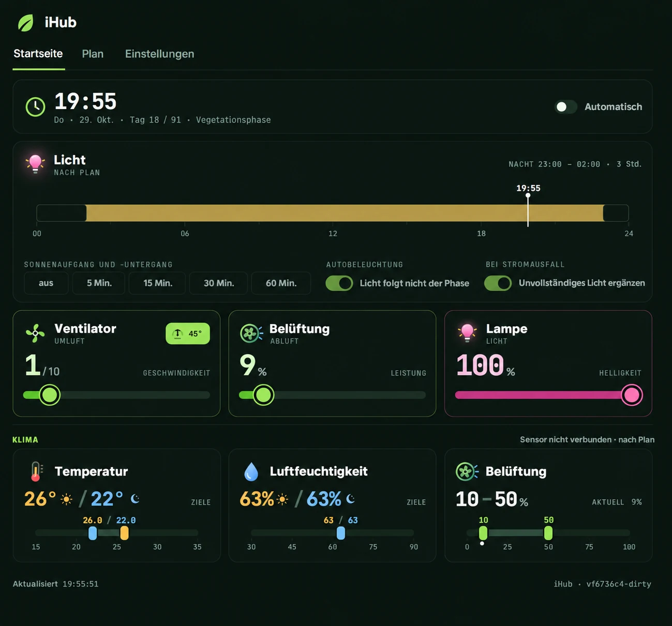Open the Startseite tab
The image size is (672, 626).
click(38, 54)
